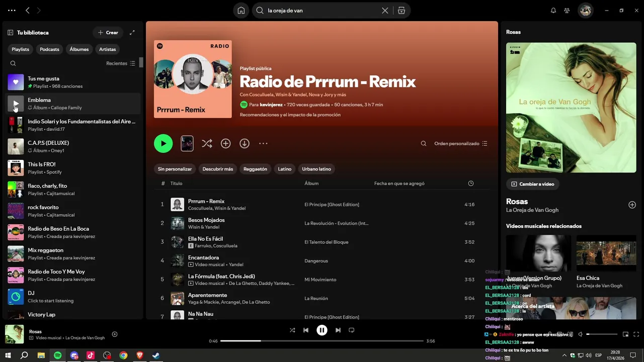Search within Tu biblioteca
The height and width of the screenshot is (362, 644).
pyautogui.click(x=13, y=63)
